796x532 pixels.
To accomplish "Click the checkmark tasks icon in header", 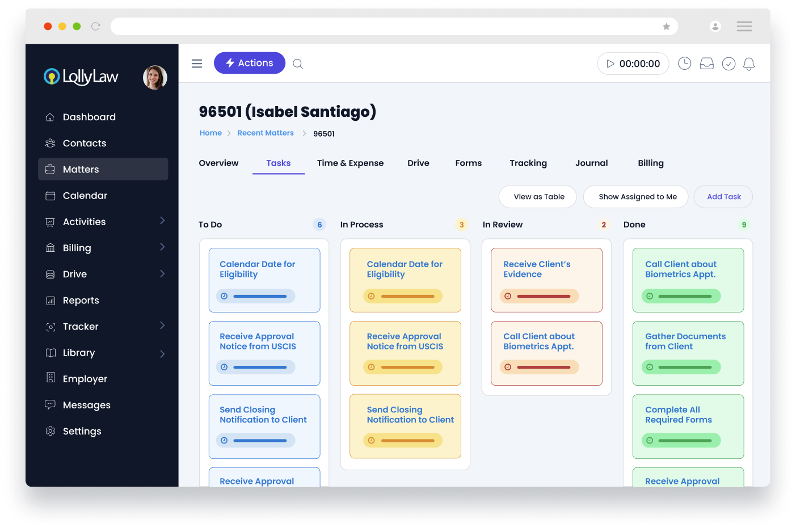I will [728, 64].
